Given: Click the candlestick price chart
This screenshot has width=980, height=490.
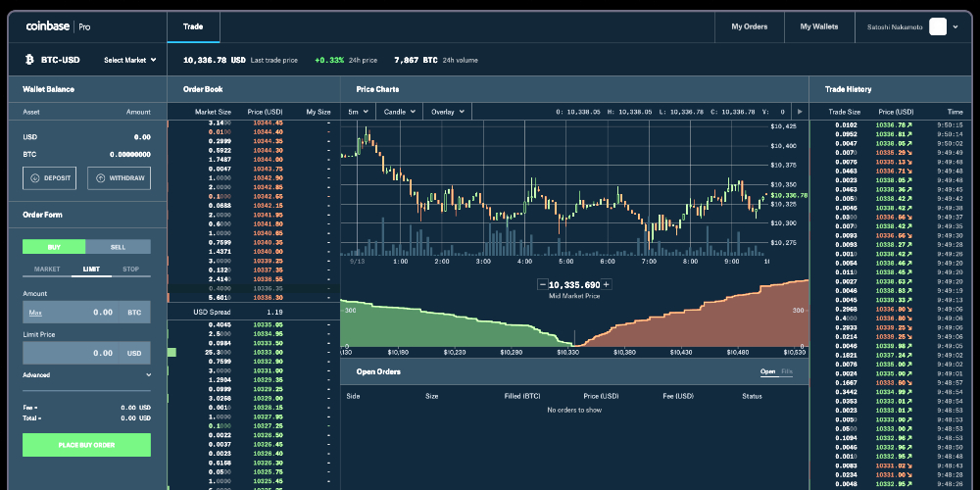Looking at the screenshot, I should 554,187.
